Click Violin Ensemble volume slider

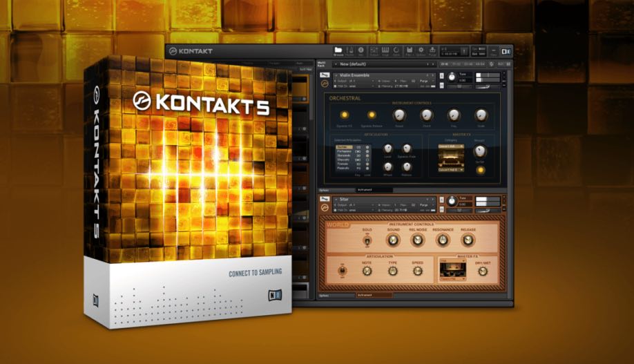pos(488,75)
